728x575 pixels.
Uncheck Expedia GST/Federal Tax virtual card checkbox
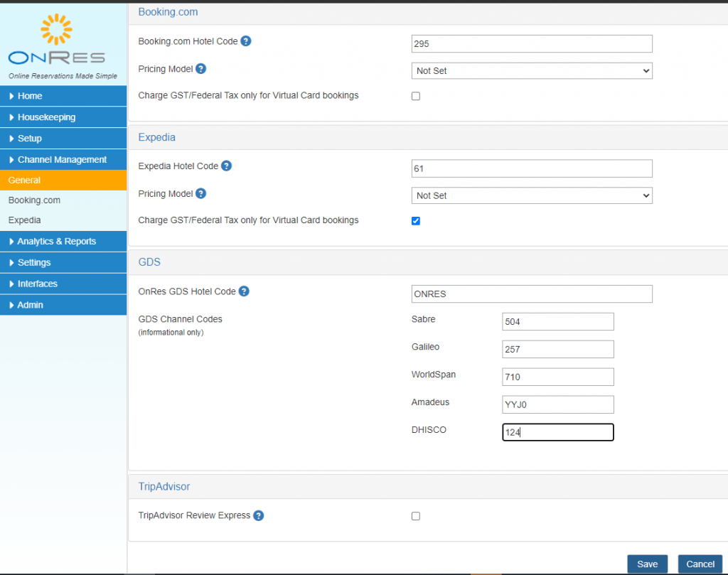click(x=416, y=221)
